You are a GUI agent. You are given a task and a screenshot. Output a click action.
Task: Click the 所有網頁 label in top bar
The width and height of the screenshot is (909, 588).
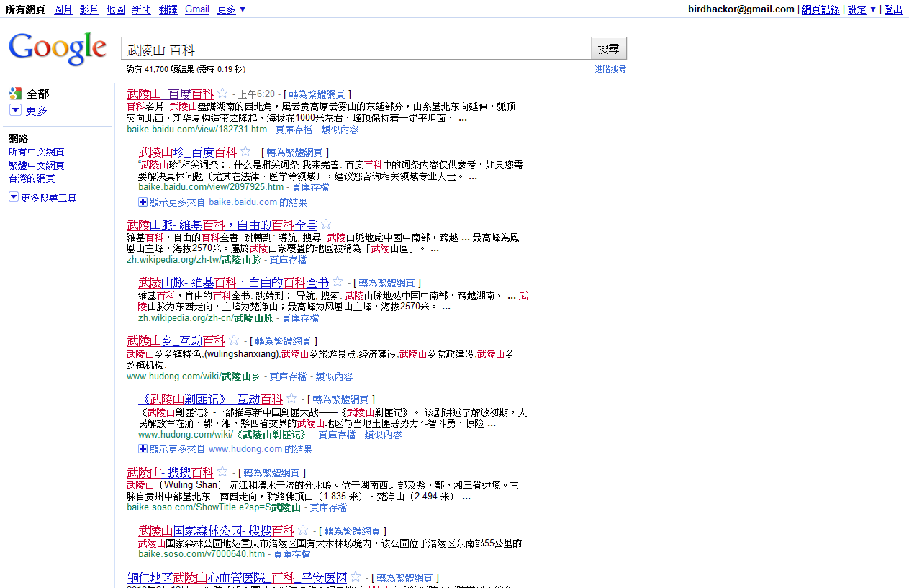(25, 9)
